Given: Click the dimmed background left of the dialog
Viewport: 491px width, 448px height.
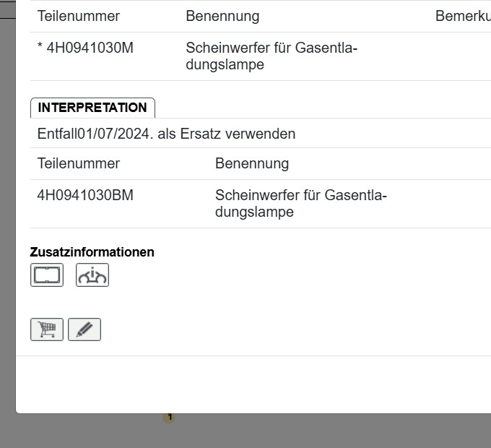Looking at the screenshot, I should click(7, 217).
